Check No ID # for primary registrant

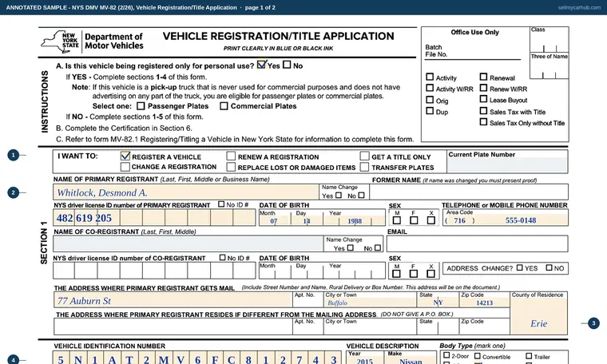(221, 204)
